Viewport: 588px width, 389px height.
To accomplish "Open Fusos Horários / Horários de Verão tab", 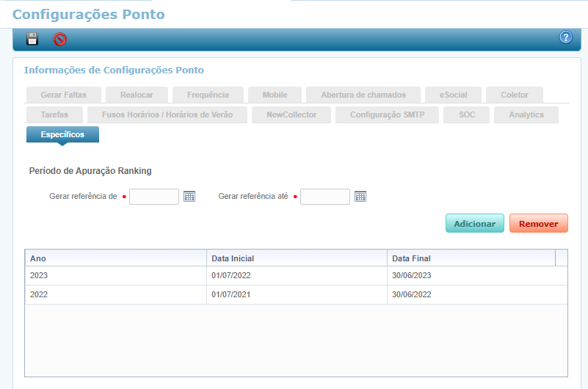I will tap(167, 115).
